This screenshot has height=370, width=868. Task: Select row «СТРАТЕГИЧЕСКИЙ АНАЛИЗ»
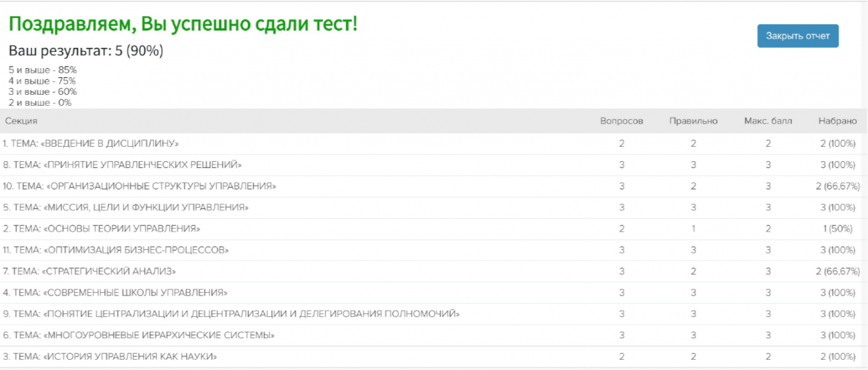[x=434, y=271]
